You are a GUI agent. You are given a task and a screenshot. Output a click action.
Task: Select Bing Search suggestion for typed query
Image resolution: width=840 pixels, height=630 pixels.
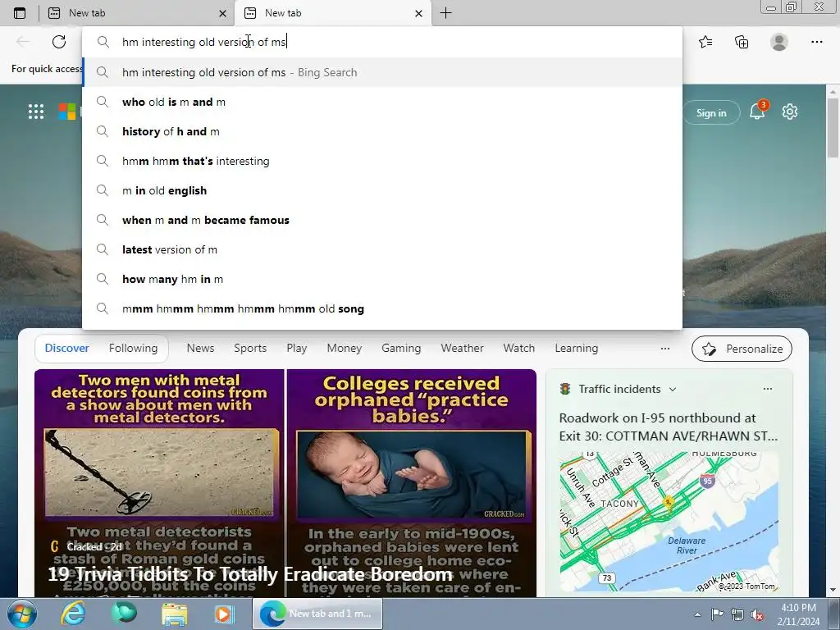pos(383,72)
